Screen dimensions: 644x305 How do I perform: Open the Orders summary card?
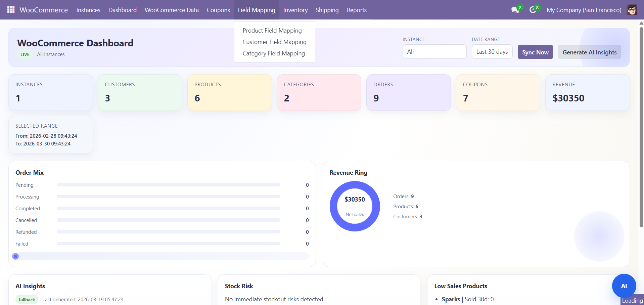[x=408, y=92]
